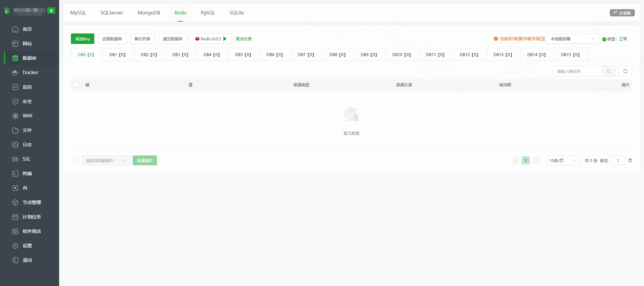Open the 设置 settings icon
644x286 pixels.
click(x=15, y=246)
